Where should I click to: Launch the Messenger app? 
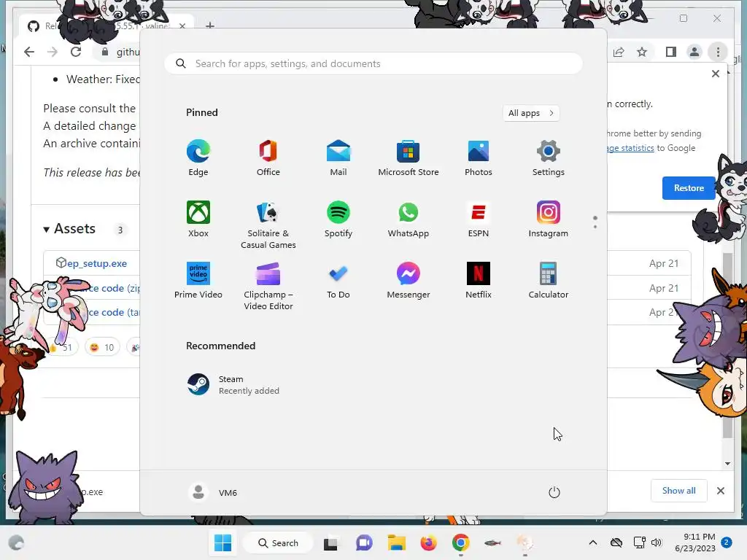[x=409, y=281]
